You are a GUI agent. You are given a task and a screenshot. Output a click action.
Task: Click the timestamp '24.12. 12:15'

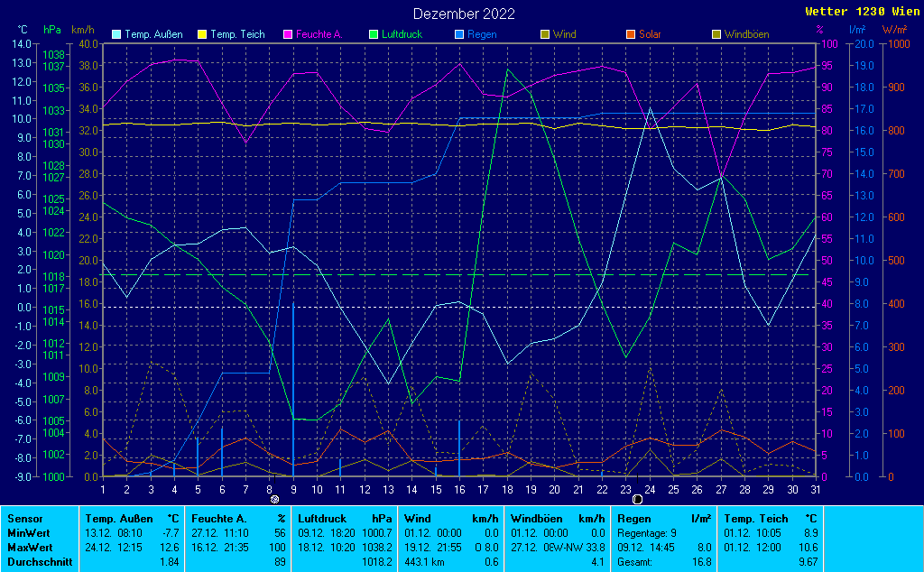point(114,548)
